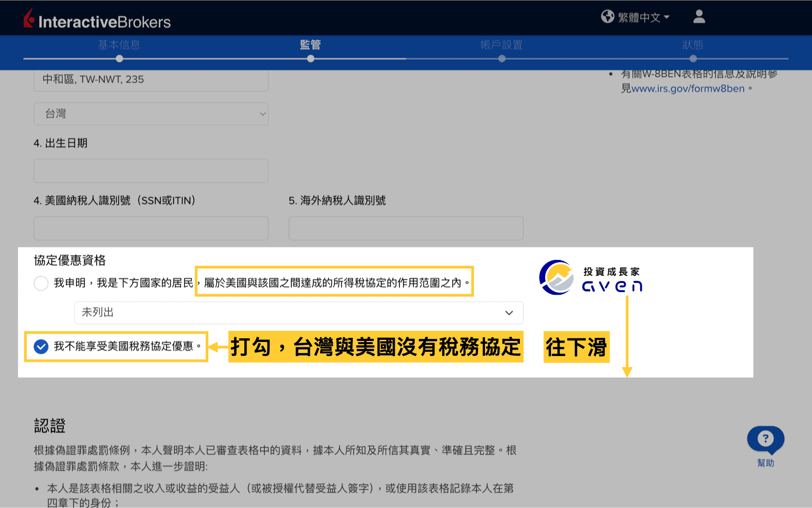The height and width of the screenshot is (508, 812).
Task: Click the 投資成長家 Aven logo
Action: point(591,278)
